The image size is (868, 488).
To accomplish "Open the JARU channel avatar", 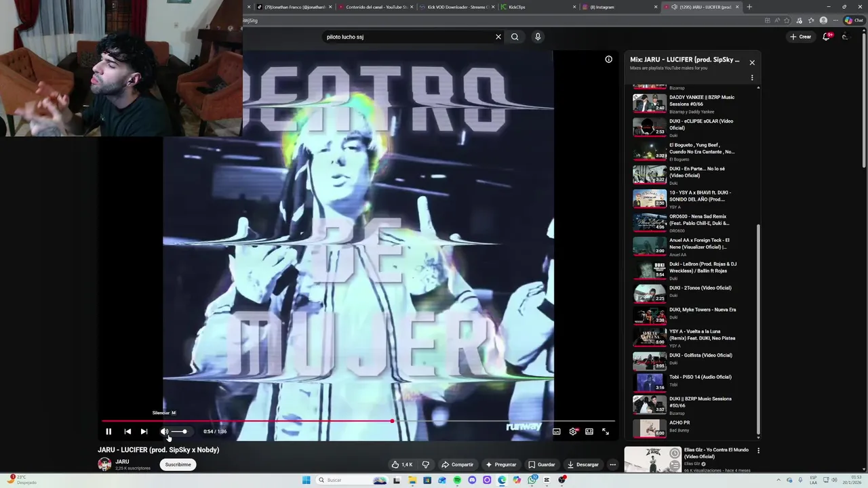I will pos(104,464).
